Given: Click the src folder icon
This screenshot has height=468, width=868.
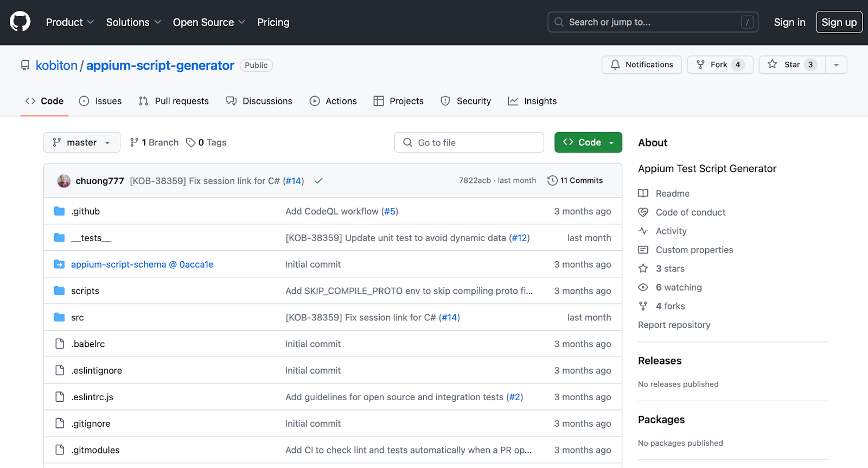Looking at the screenshot, I should pyautogui.click(x=60, y=317).
